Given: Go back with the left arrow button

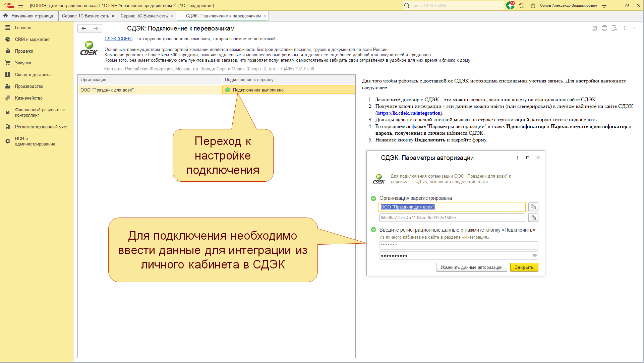Looking at the screenshot, I should [x=84, y=28].
